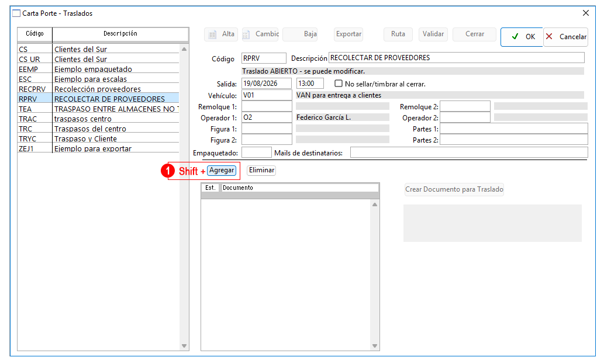604x364 pixels.
Task: Click the Operador 2 input field
Action: pyautogui.click(x=465, y=117)
